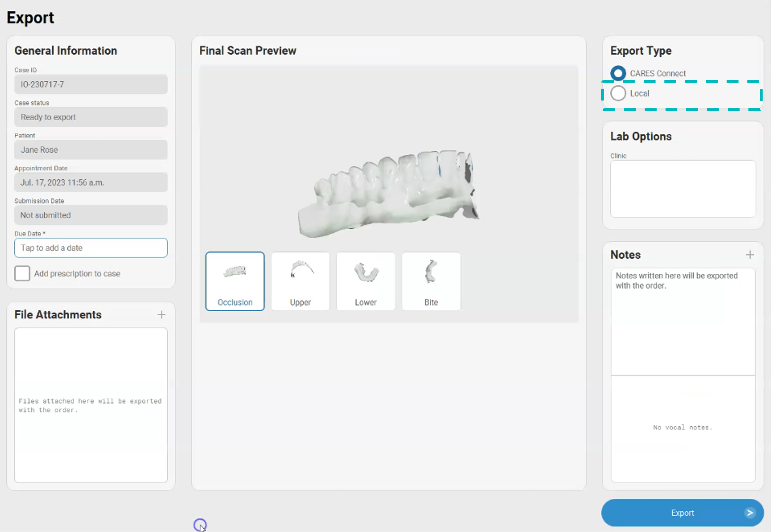This screenshot has width=771, height=532.
Task: Click the Lab Options heading
Action: coord(641,137)
